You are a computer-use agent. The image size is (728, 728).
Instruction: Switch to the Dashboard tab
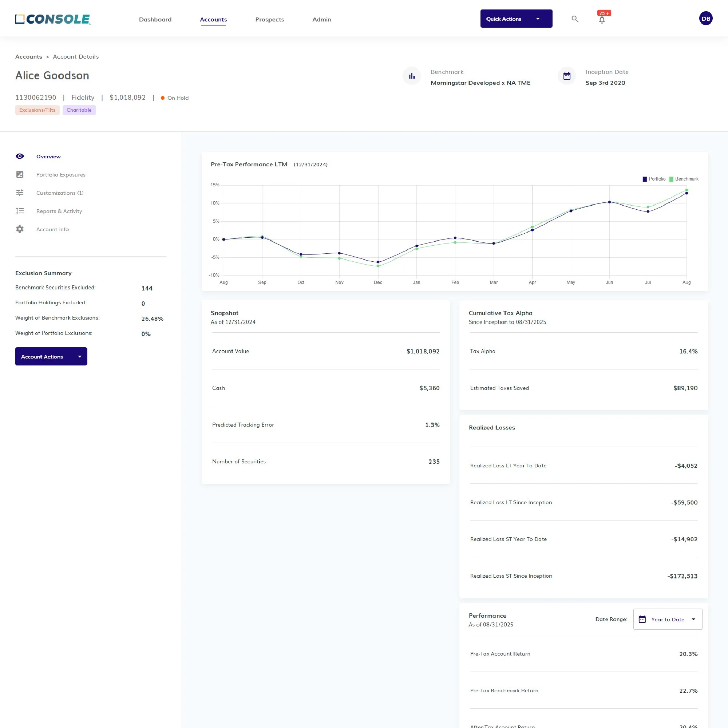(155, 20)
